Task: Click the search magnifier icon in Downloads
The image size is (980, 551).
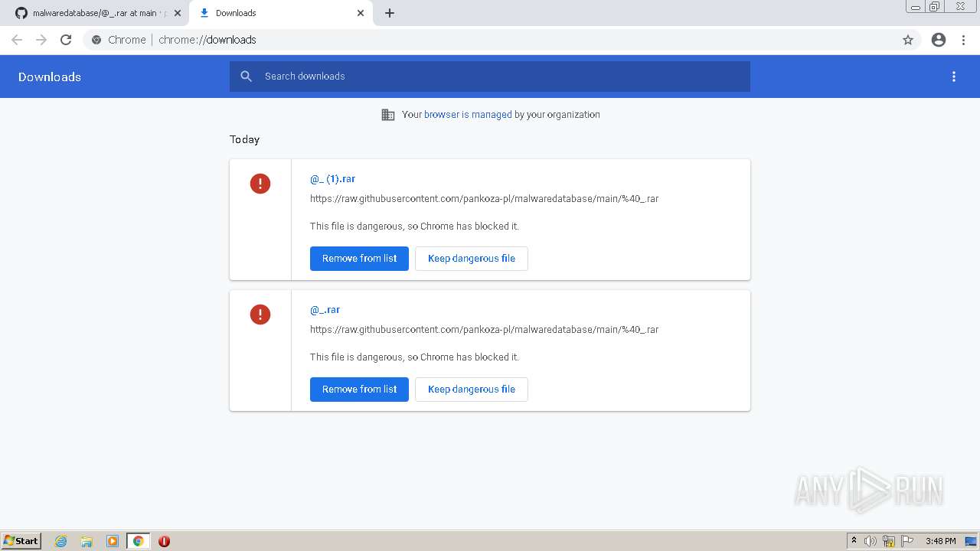Action: coord(246,77)
